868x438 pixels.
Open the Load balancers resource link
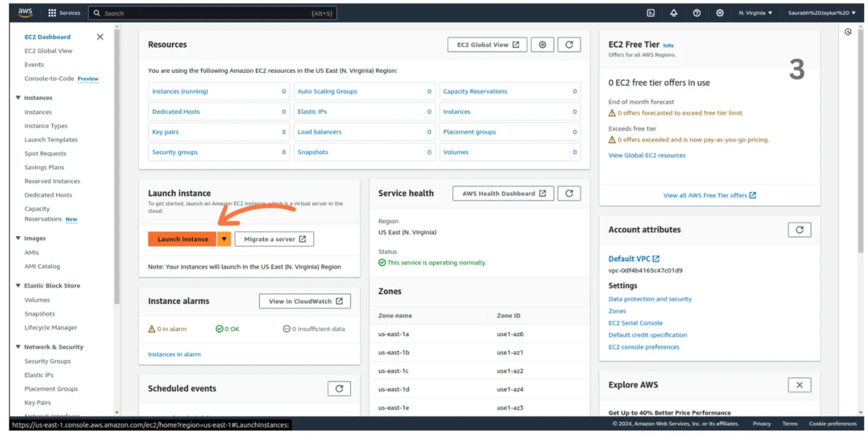click(x=320, y=132)
